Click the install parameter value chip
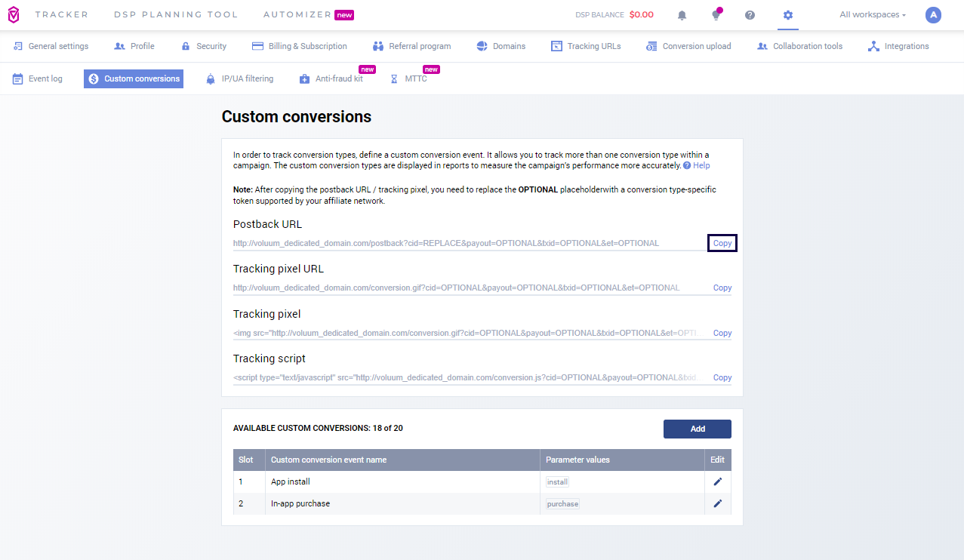This screenshot has height=560, width=964. pos(557,482)
